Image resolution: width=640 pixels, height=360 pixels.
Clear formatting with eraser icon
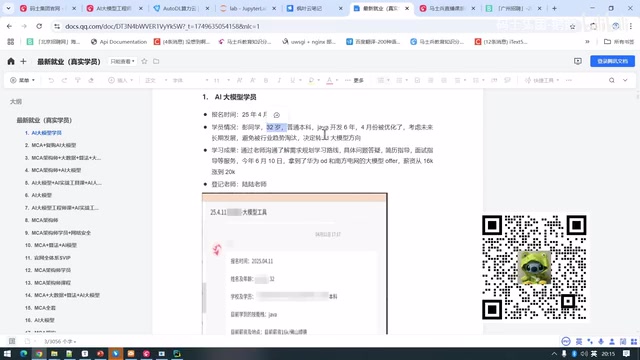(x=91, y=80)
